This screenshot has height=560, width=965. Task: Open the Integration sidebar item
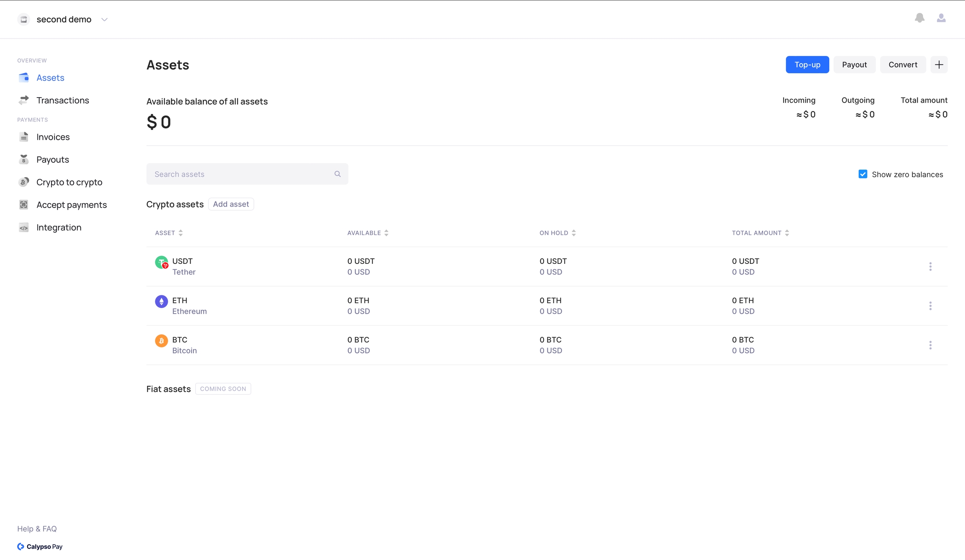[x=59, y=227]
